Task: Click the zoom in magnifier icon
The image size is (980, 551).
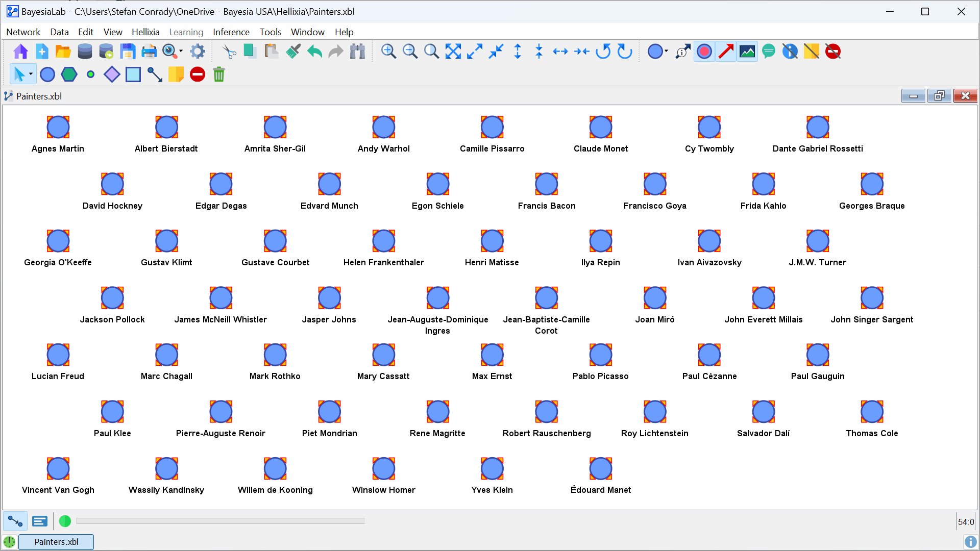Action: [x=388, y=52]
